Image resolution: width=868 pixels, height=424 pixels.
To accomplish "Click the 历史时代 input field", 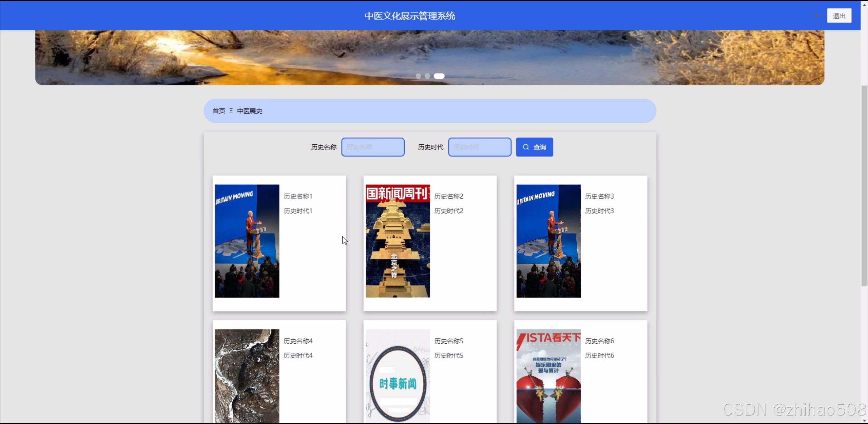I will 480,147.
